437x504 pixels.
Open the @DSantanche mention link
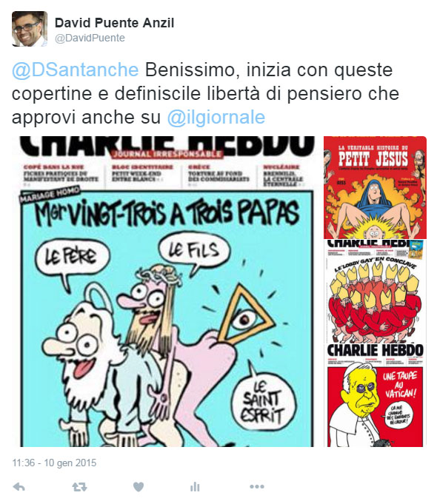pyautogui.click(x=76, y=70)
